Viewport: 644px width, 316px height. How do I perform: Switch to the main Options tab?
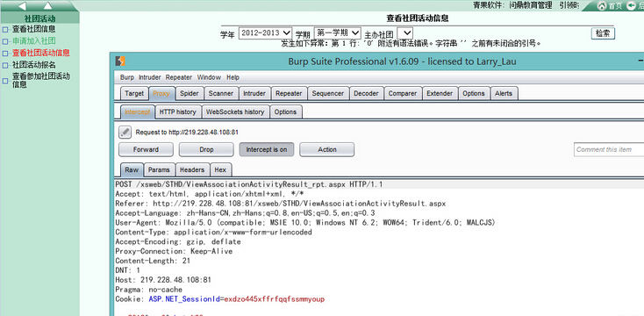pos(474,93)
